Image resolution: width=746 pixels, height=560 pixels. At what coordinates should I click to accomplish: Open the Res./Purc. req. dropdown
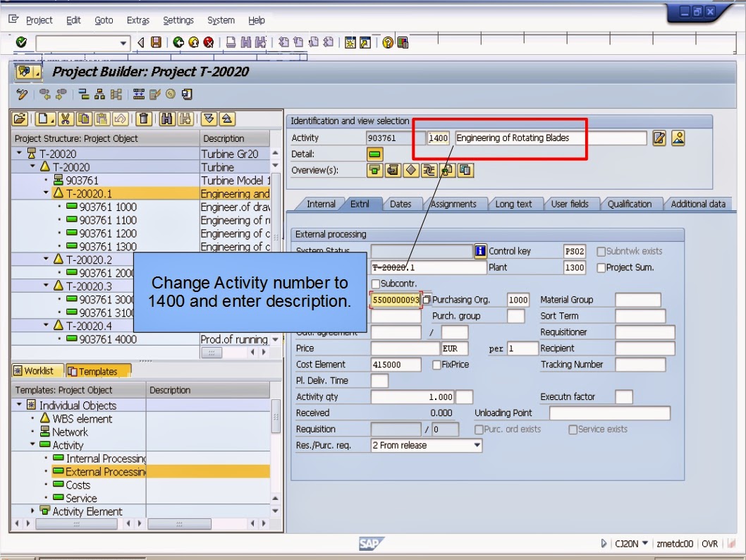tap(477, 445)
